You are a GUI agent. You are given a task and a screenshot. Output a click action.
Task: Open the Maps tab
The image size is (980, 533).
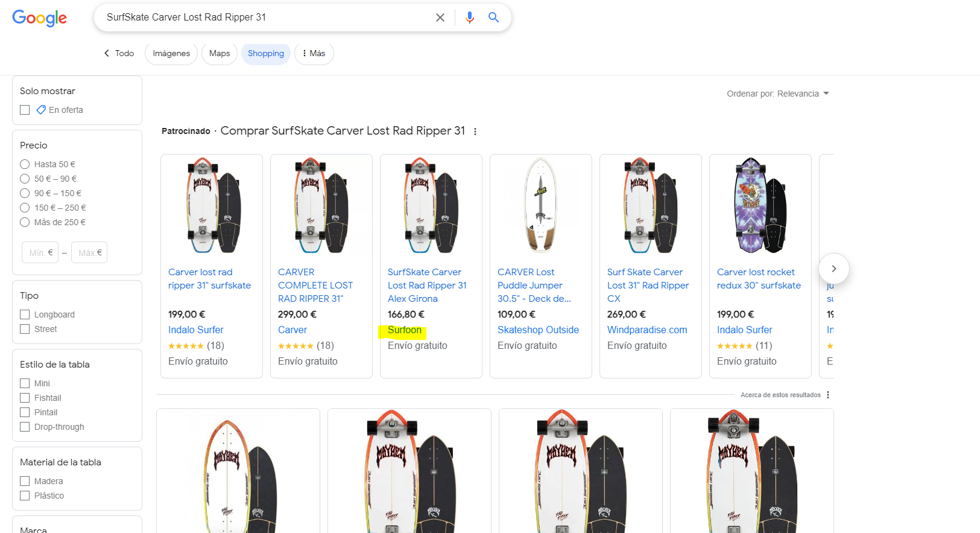[x=220, y=53]
